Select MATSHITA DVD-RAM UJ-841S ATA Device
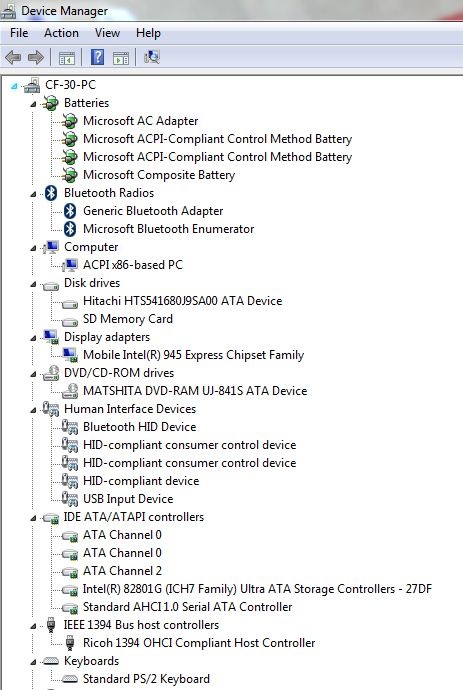This screenshot has width=463, height=690. click(195, 391)
